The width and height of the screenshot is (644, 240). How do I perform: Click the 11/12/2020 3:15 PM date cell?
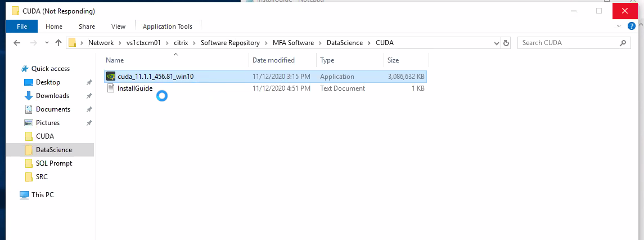pyautogui.click(x=281, y=77)
